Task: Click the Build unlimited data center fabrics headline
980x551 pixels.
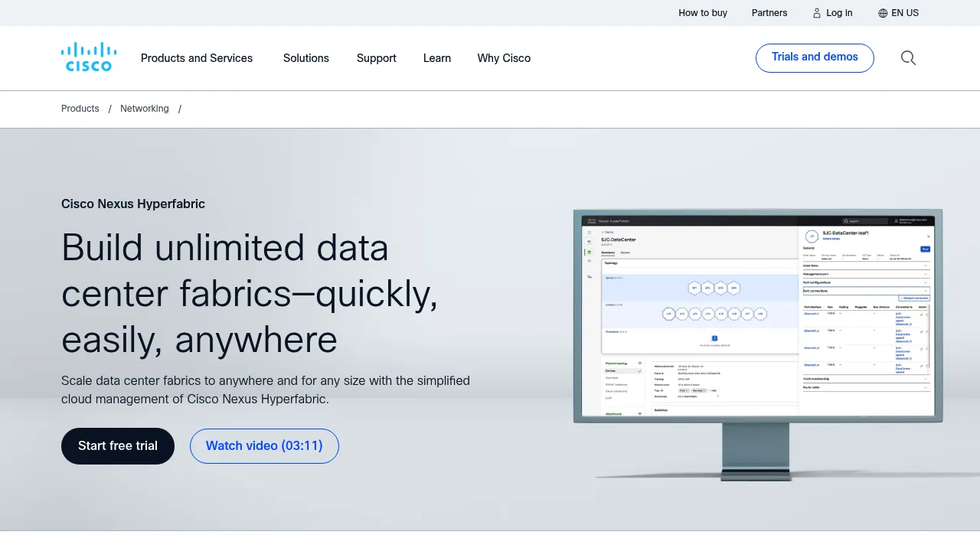Action: (x=250, y=294)
